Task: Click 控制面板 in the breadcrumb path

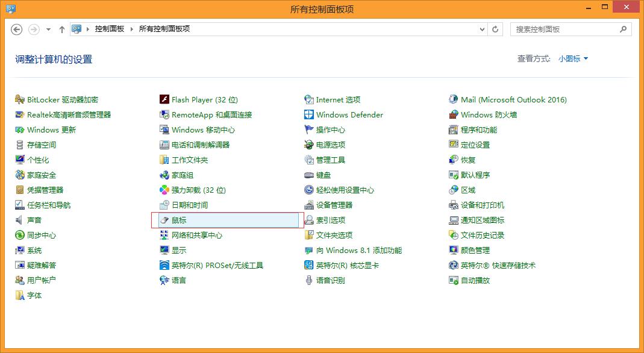Action: pos(109,29)
